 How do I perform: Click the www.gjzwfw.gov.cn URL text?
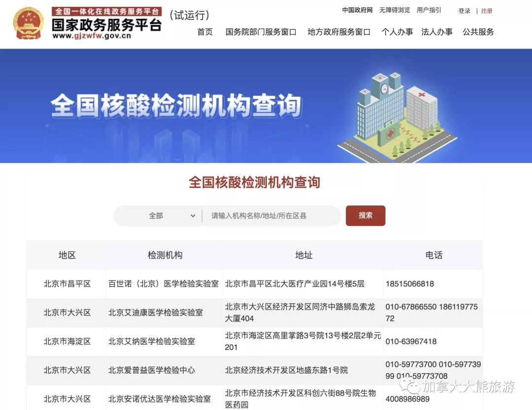click(92, 36)
